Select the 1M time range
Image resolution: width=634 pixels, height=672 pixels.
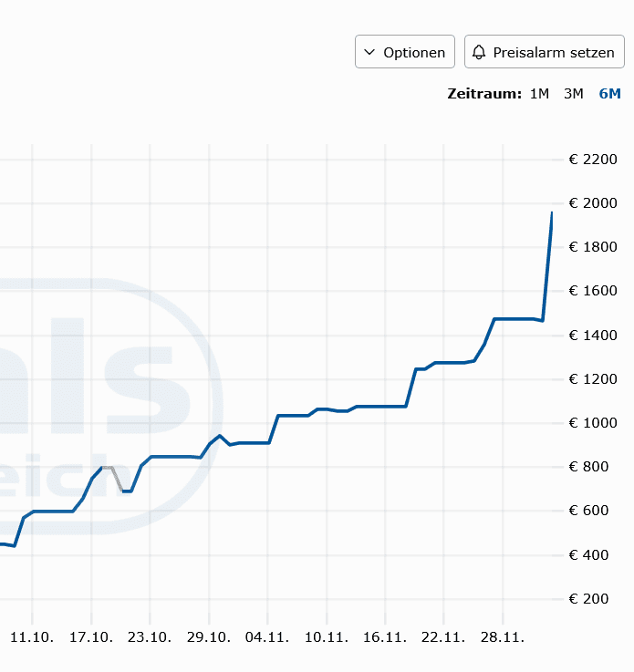pos(540,94)
